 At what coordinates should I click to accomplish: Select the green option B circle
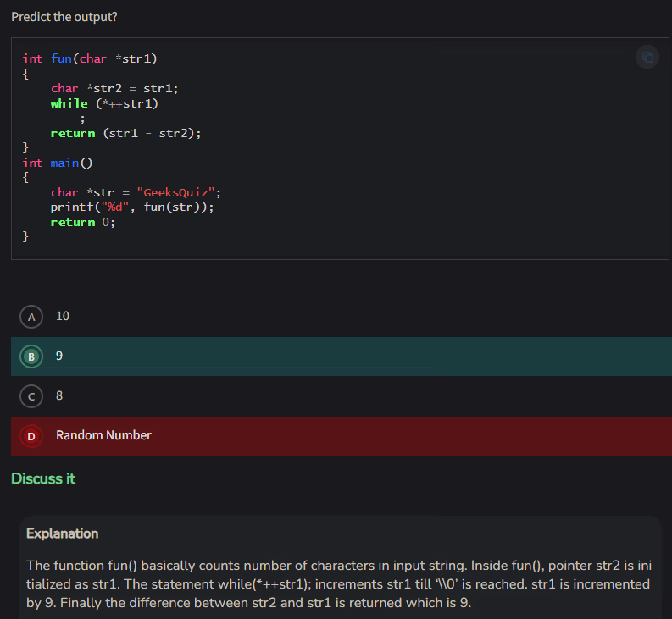[31, 356]
